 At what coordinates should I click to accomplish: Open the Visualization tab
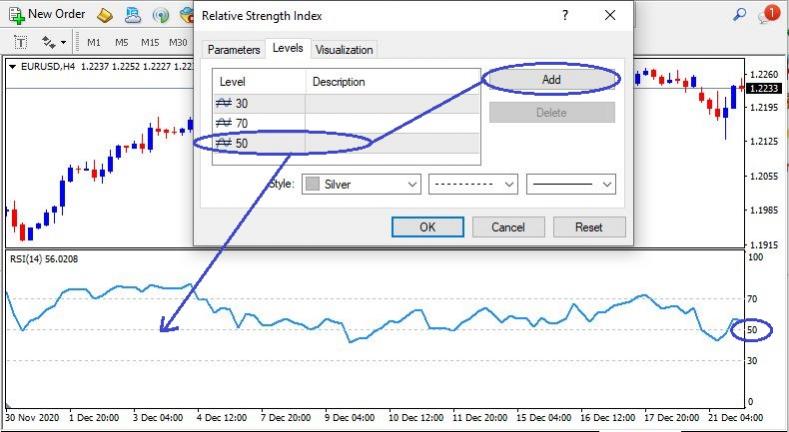[x=344, y=50]
